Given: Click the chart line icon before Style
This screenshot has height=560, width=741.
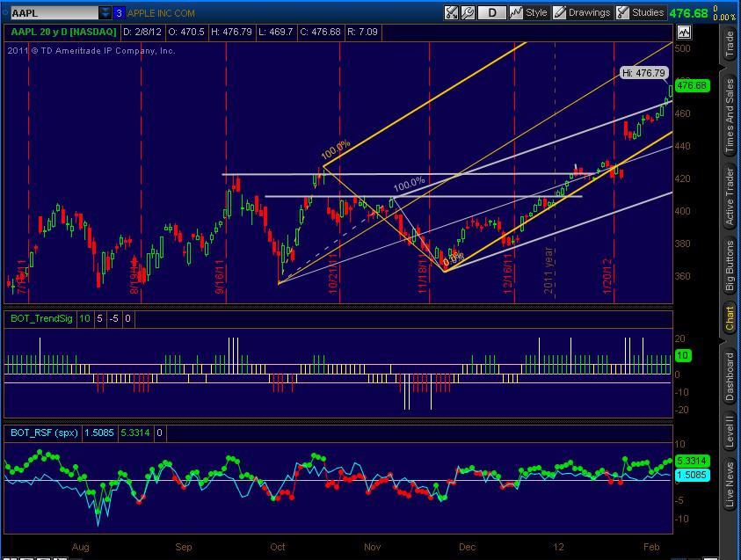Looking at the screenshot, I should pos(516,13).
